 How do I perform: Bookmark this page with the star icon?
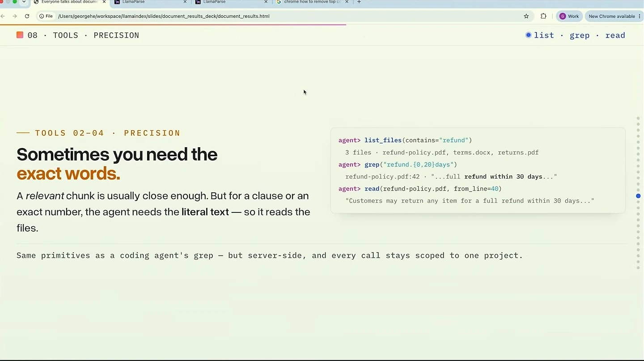526,16
